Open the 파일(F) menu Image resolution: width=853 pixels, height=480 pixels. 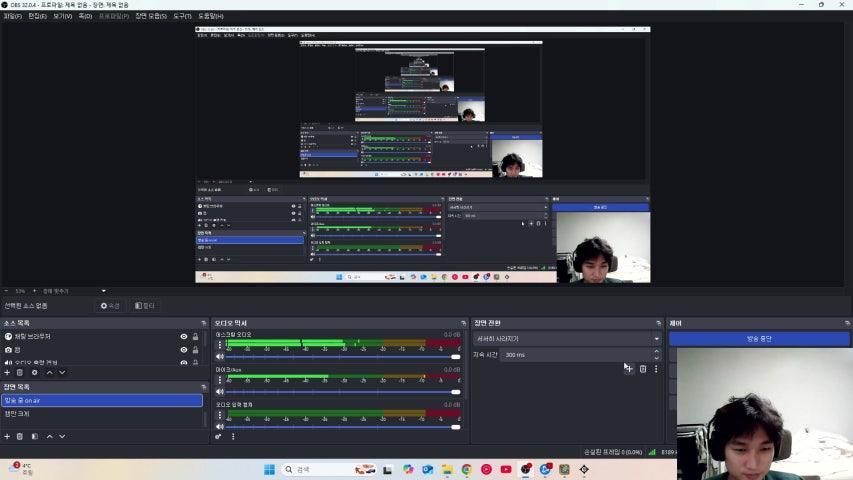pos(12,16)
